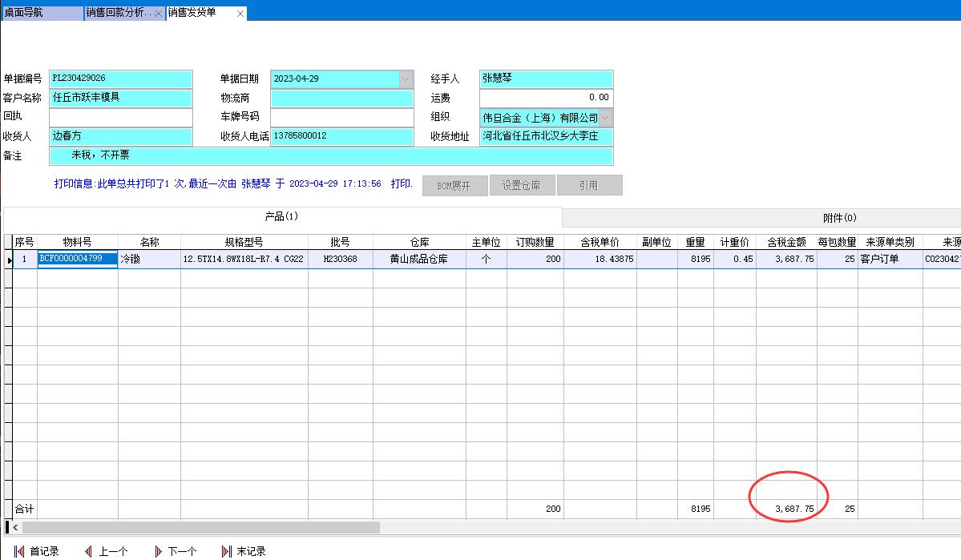Close the 销售回款分析 tab
The image size is (961, 560).
(x=159, y=14)
